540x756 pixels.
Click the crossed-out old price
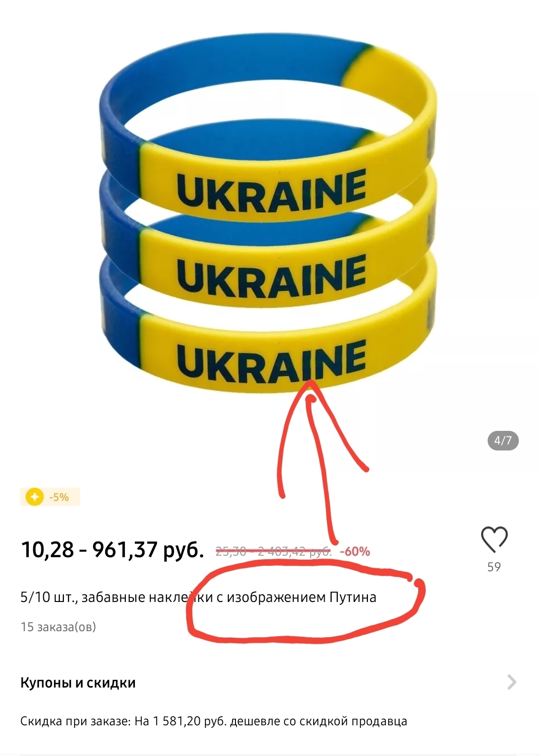coord(273,552)
